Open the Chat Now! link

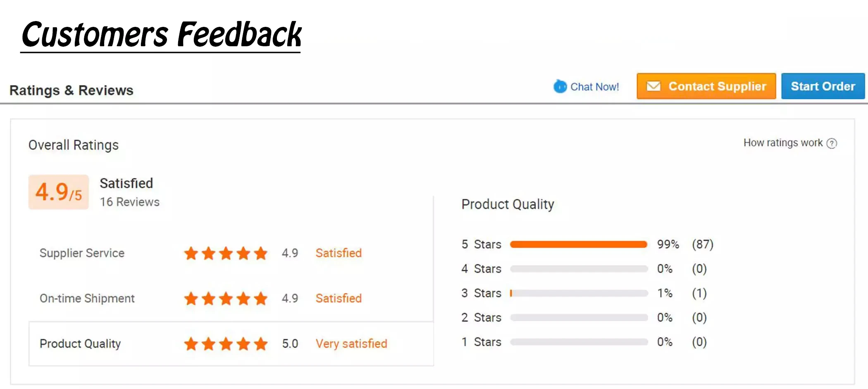pyautogui.click(x=594, y=87)
